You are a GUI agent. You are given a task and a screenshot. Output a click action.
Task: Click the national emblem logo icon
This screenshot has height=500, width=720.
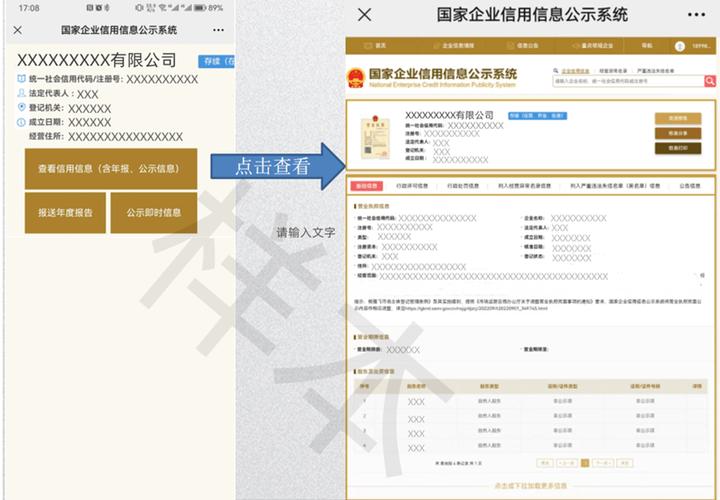click(356, 77)
